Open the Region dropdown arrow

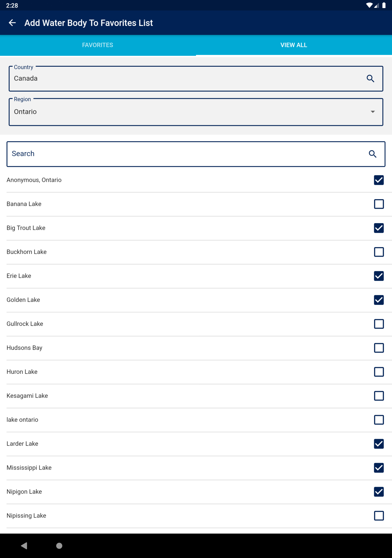[x=372, y=112]
